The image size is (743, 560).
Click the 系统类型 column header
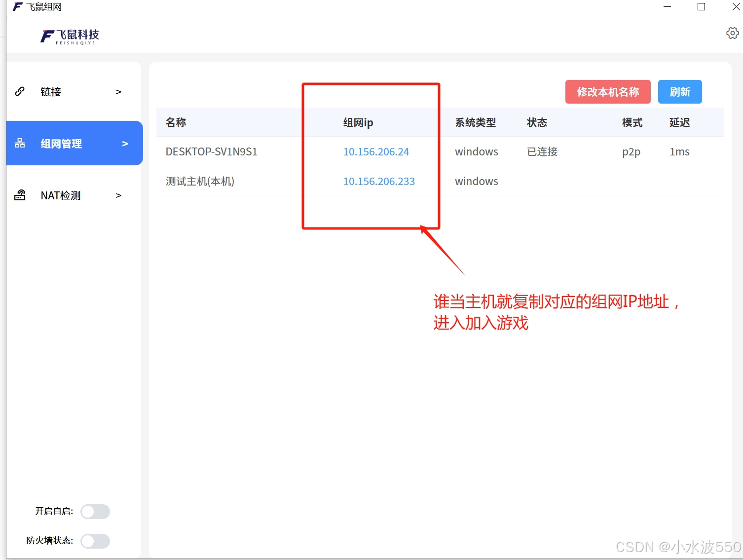[x=476, y=122]
